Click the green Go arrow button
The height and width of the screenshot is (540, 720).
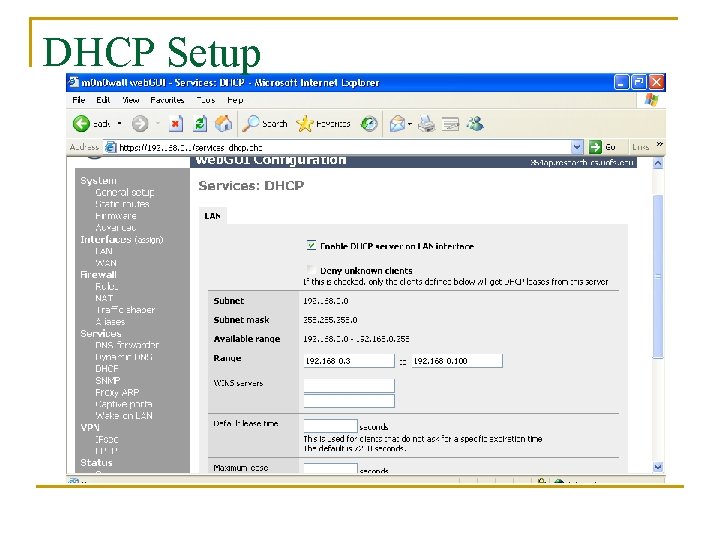(595, 147)
